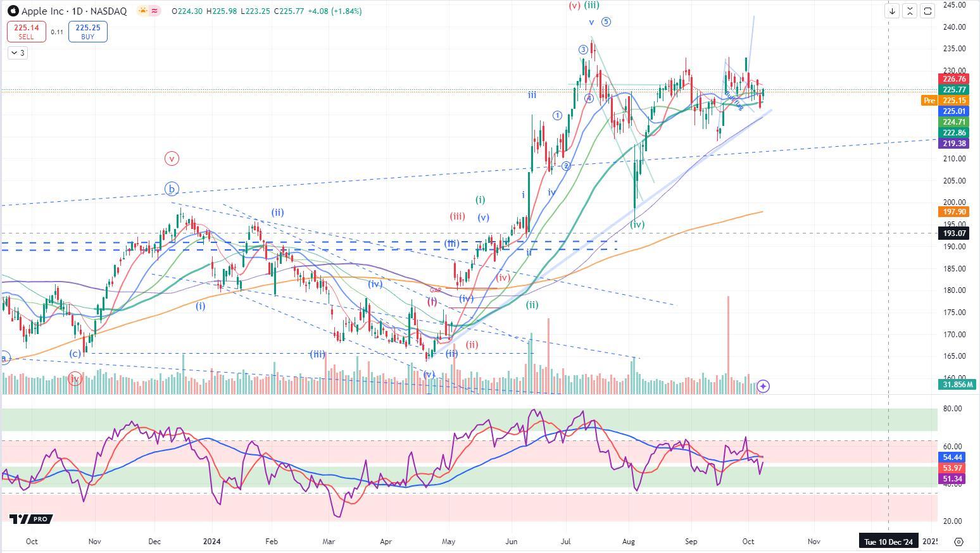Select the red circled 'iv' wave label
Image resolution: width=980 pixels, height=553 pixels.
click(75, 379)
